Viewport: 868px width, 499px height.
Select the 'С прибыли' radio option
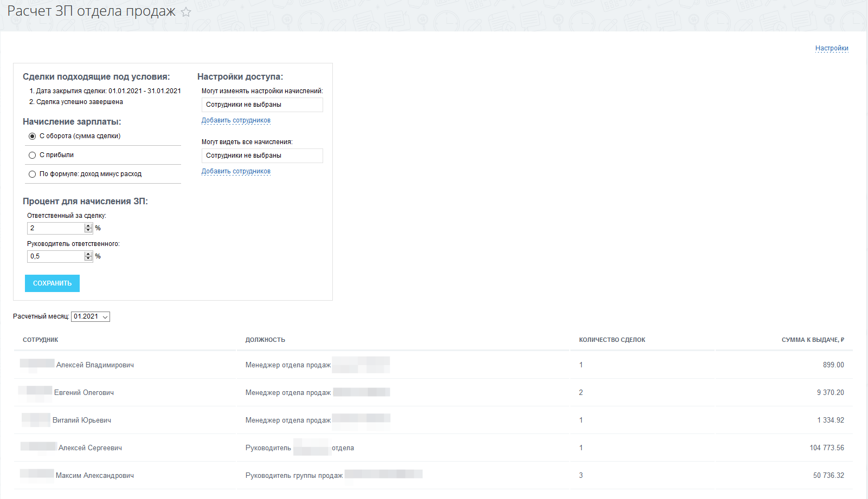[x=33, y=155]
